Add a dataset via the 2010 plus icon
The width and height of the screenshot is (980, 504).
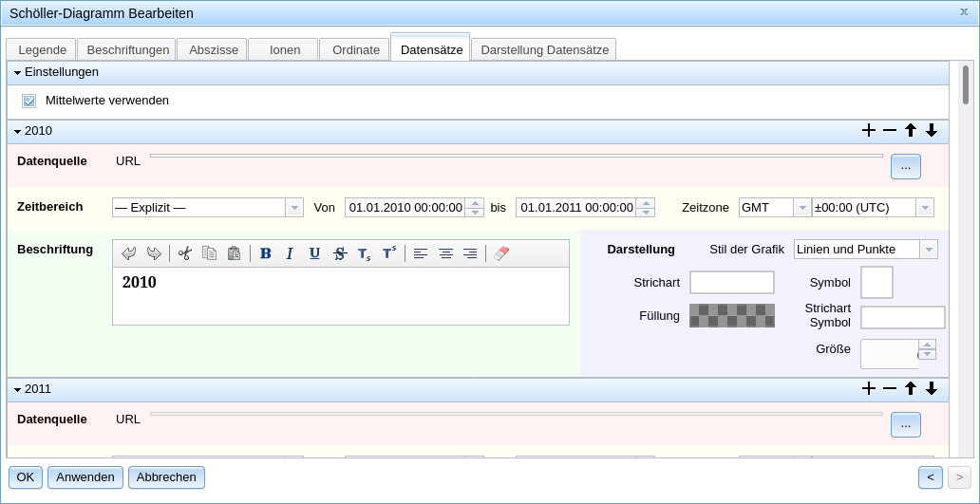868,131
